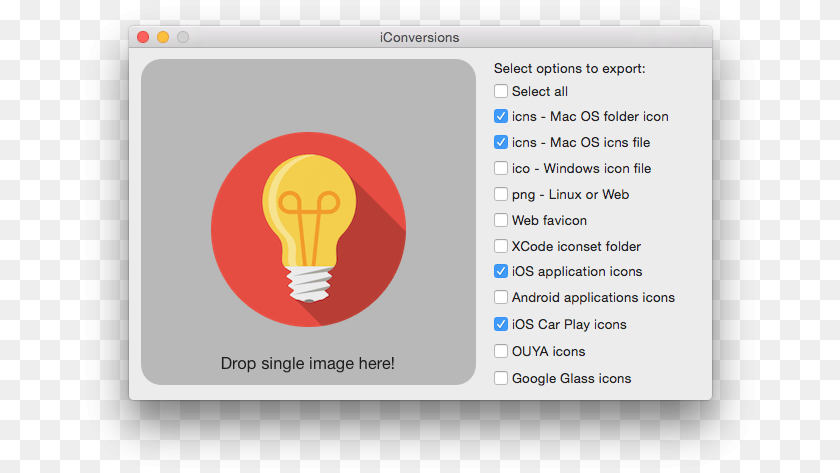Enable ico Windows icon file export
This screenshot has height=473, width=840.
[x=500, y=168]
